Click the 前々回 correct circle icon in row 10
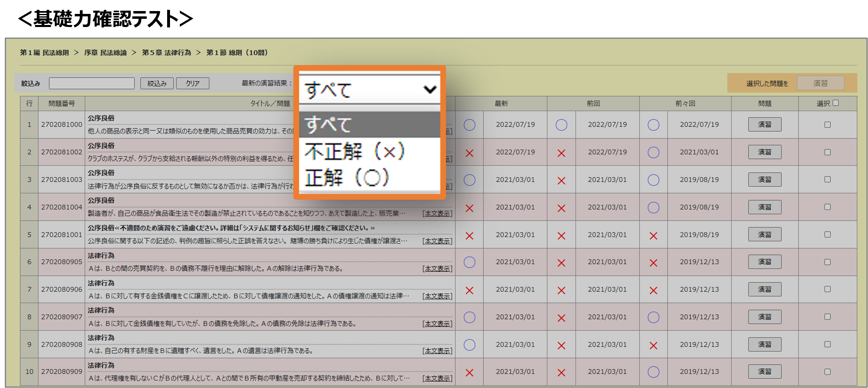This screenshot has height=388, width=868. click(x=653, y=372)
